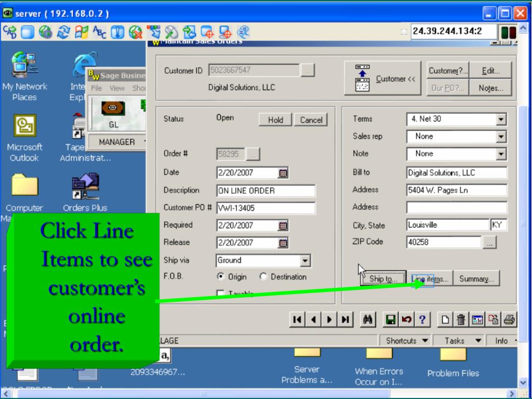Click the Hold status button
This screenshot has width=532, height=399.
coord(275,120)
